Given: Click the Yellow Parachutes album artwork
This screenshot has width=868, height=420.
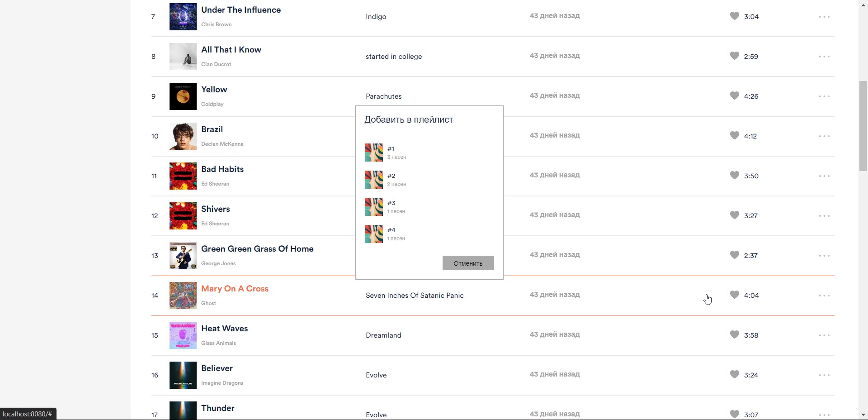Looking at the screenshot, I should [x=183, y=96].
